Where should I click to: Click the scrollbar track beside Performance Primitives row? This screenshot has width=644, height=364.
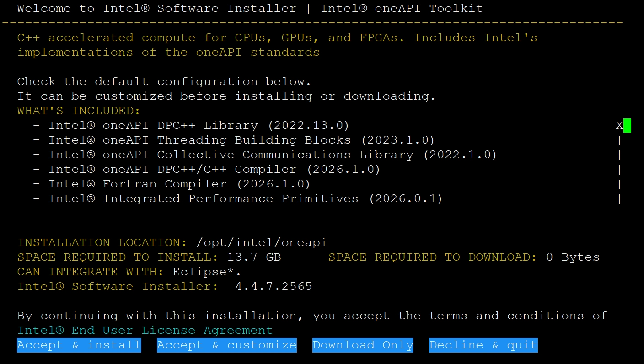click(620, 199)
